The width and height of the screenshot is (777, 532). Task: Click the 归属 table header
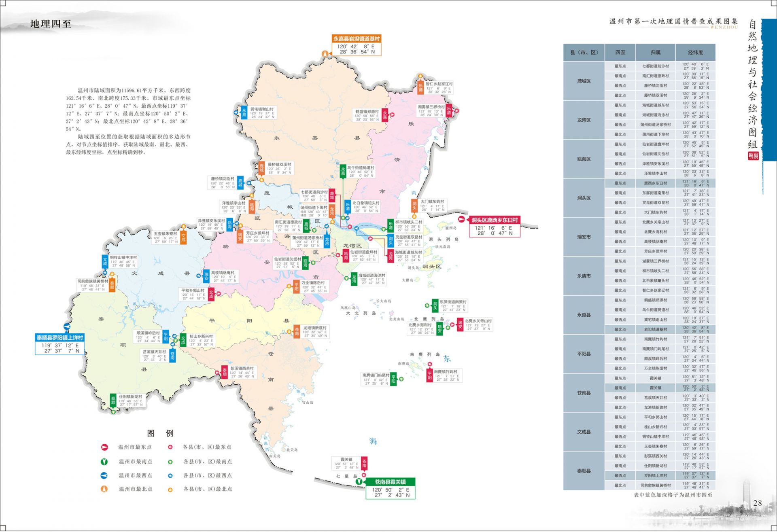click(656, 53)
